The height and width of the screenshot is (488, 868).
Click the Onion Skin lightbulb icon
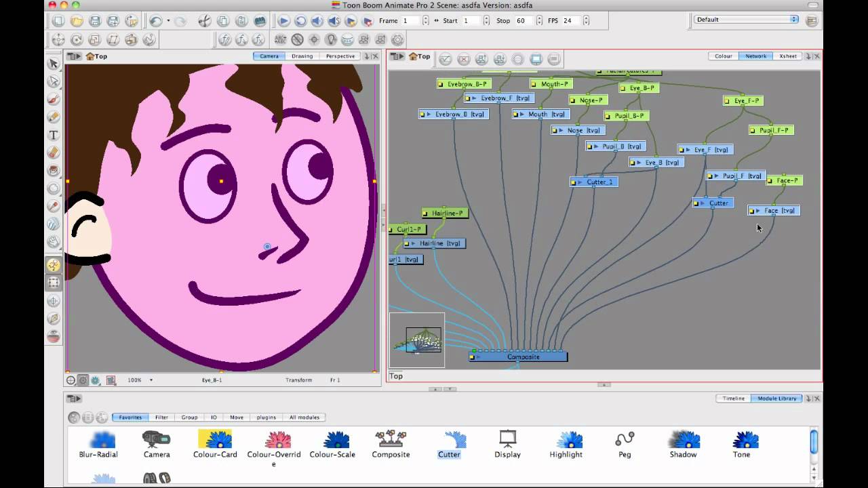(x=331, y=40)
